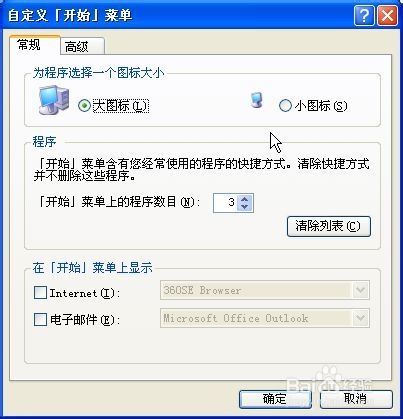Click the help question mark icon
Viewport: 403px width, 419px height.
364,15
